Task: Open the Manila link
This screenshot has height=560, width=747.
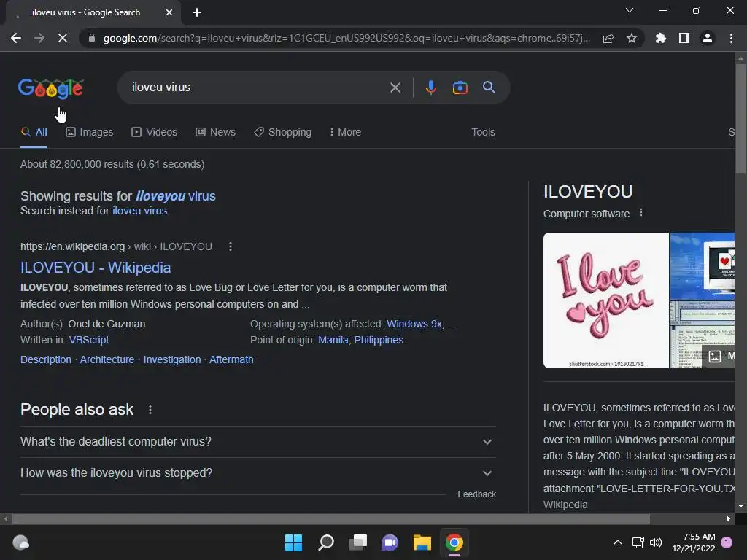Action: pos(333,340)
